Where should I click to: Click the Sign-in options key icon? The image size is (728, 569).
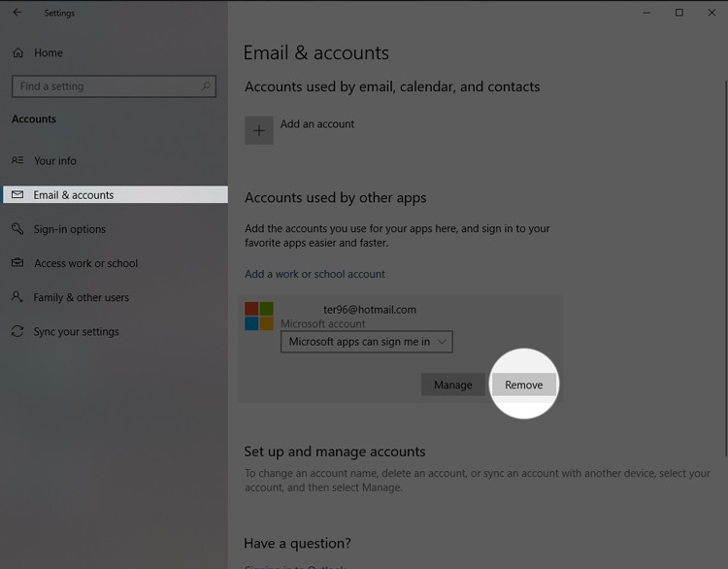pyautogui.click(x=17, y=228)
